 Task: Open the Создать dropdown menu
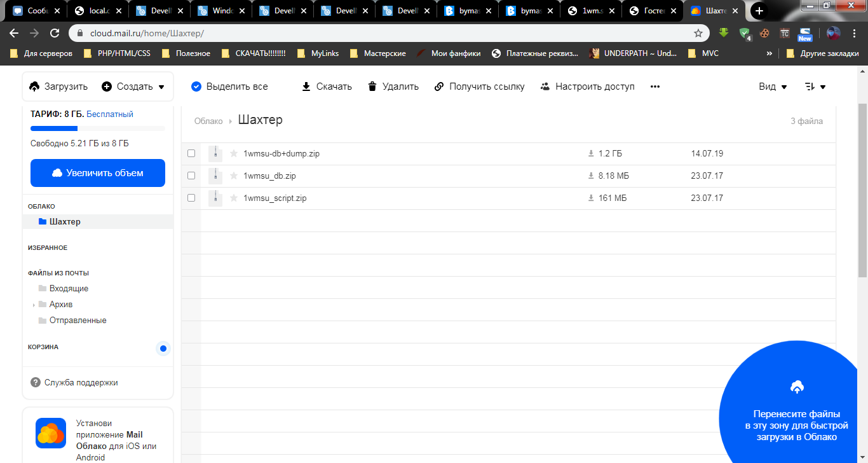[133, 86]
